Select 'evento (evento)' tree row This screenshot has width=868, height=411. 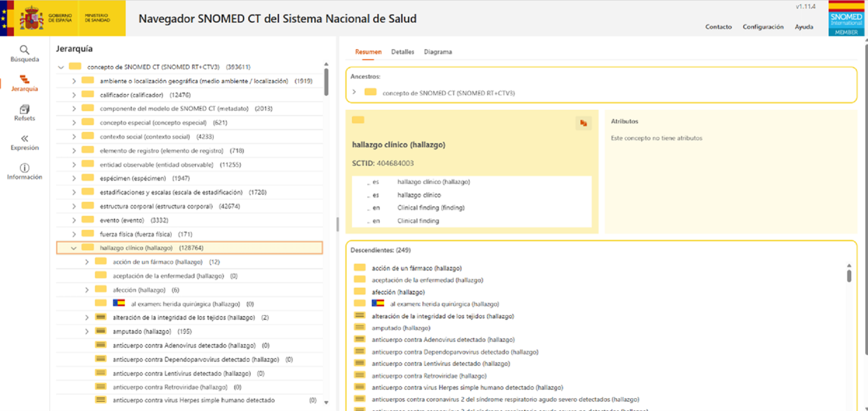189,220
